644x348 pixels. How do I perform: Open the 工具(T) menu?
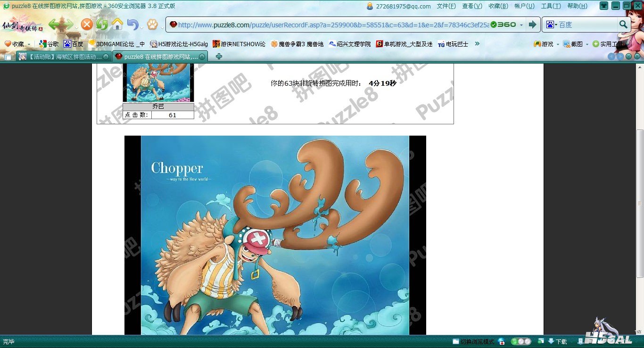(x=551, y=6)
